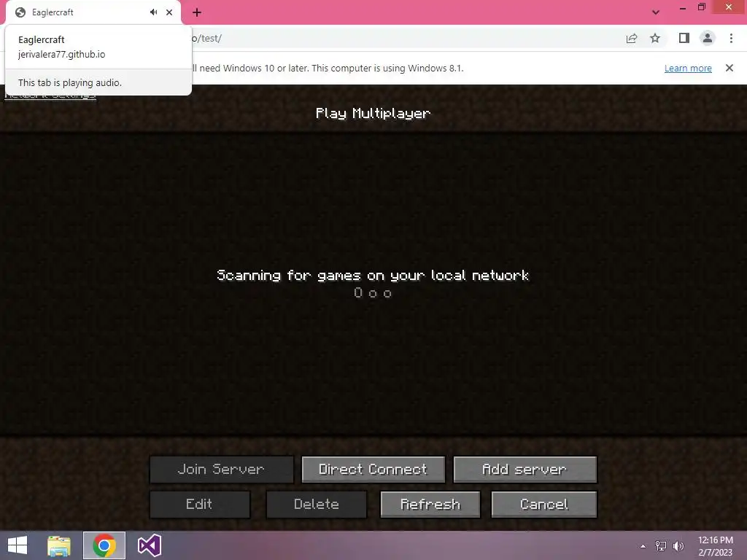Image resolution: width=747 pixels, height=560 pixels.
Task: Refresh the multiplayer server list
Action: point(430,505)
